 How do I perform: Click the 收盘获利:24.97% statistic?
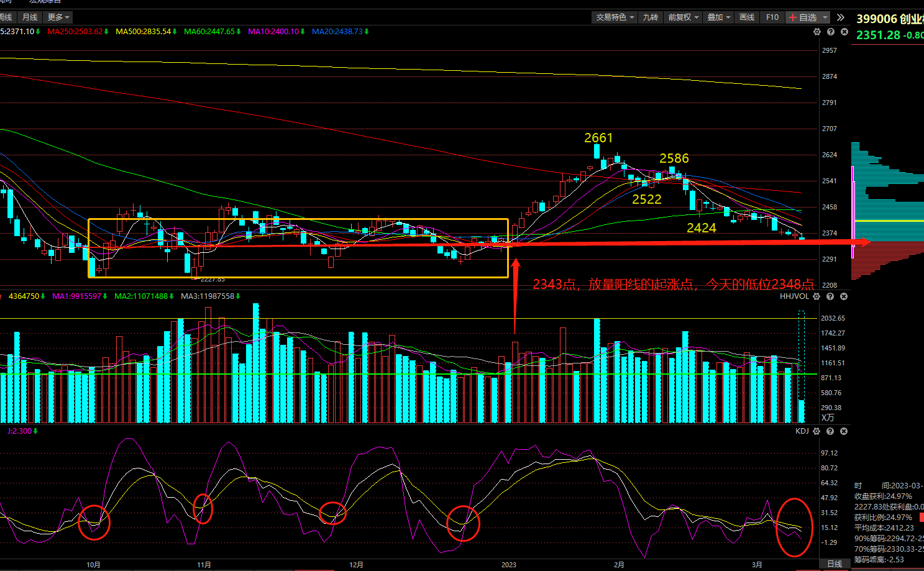(883, 496)
